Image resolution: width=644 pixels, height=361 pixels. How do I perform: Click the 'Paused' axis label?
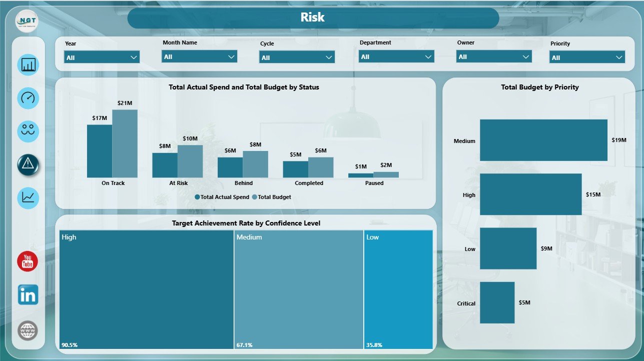(x=374, y=183)
